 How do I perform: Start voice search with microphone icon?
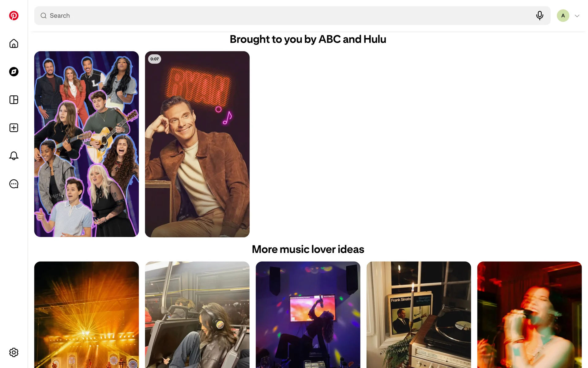pyautogui.click(x=540, y=16)
